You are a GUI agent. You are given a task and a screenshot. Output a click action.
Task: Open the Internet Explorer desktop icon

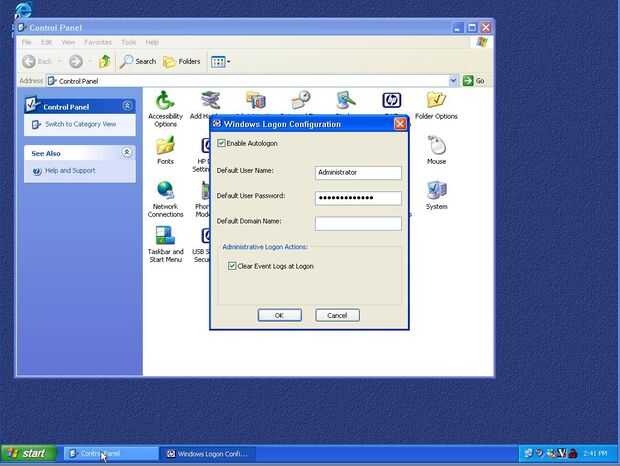click(x=23, y=9)
